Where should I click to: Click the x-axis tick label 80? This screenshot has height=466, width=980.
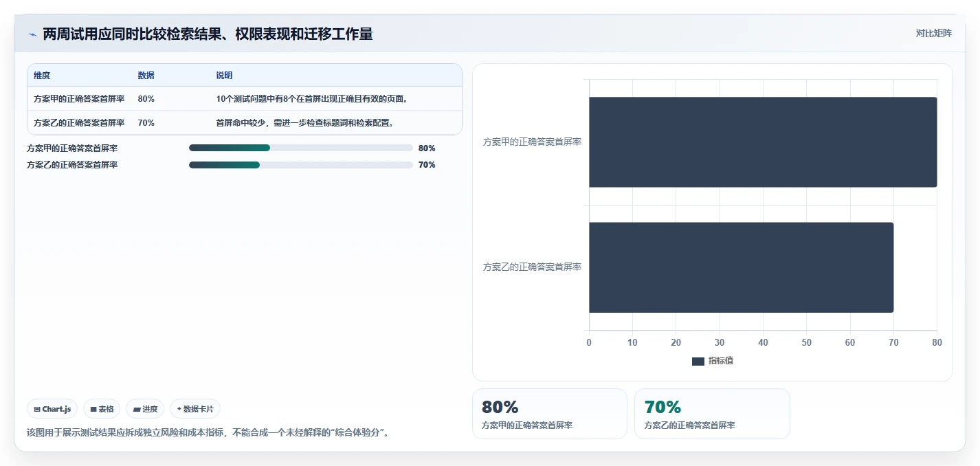(x=937, y=342)
